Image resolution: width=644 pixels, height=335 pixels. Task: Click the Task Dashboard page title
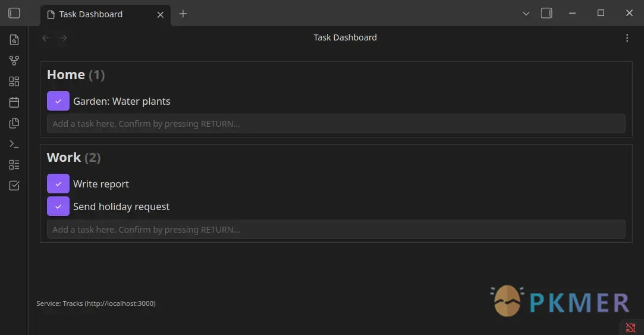pyautogui.click(x=345, y=37)
